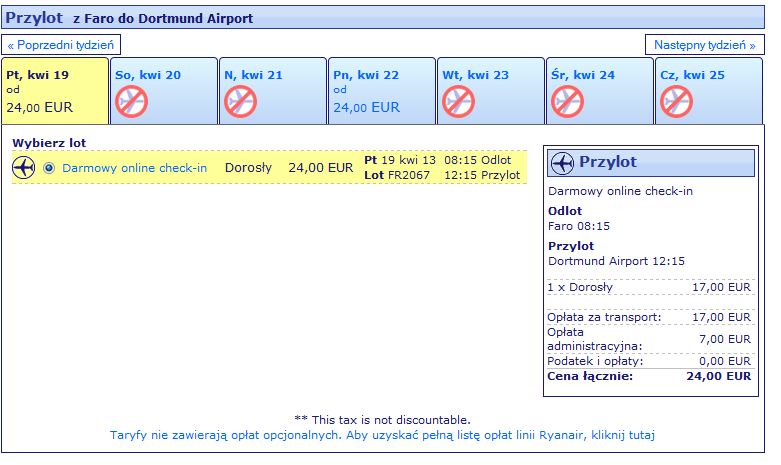The image size is (781, 465).
Task: Open Ryanair optional fees list link
Action: (x=382, y=435)
